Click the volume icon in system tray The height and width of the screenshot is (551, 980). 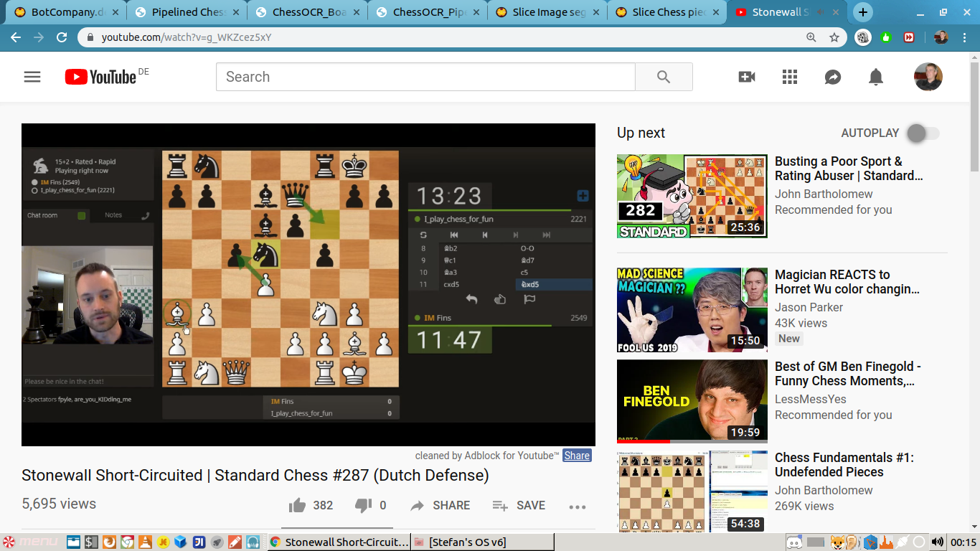click(937, 542)
